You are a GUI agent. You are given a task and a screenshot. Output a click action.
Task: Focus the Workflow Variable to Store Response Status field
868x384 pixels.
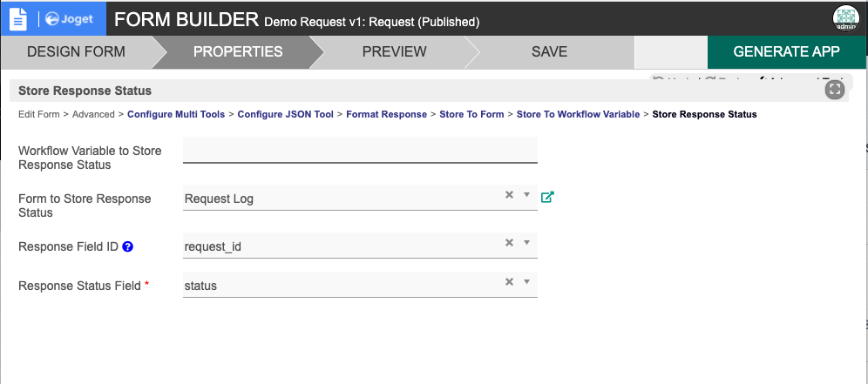(x=360, y=150)
